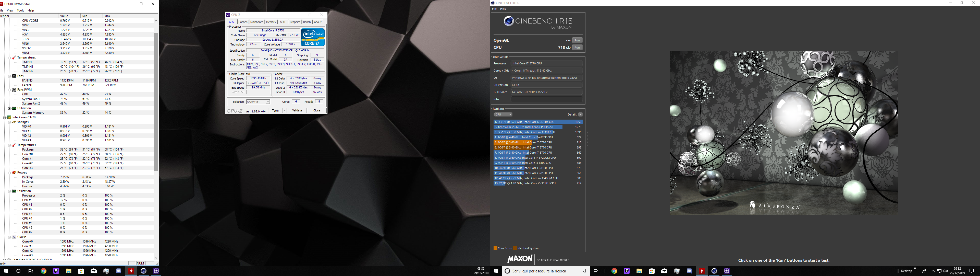
Task: Open Microsoft Store on taskbar under HWMonitor
Action: (x=81, y=271)
